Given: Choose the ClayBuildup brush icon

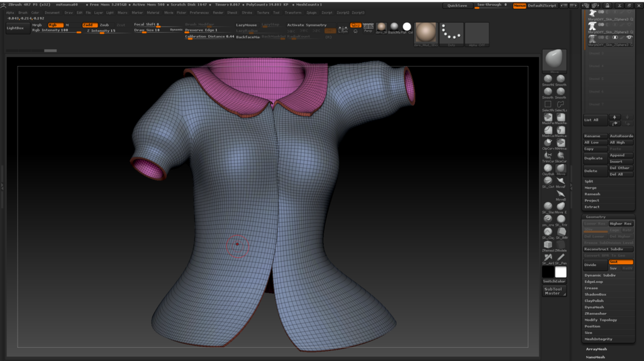Looking at the screenshot, I should pyautogui.click(x=548, y=169).
